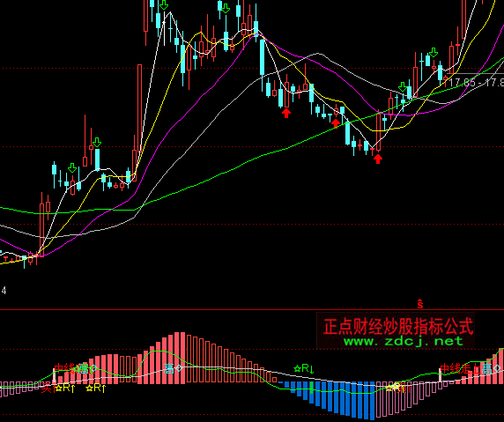Click the red divider line between panels
504x422 pixels.
click(x=252, y=310)
